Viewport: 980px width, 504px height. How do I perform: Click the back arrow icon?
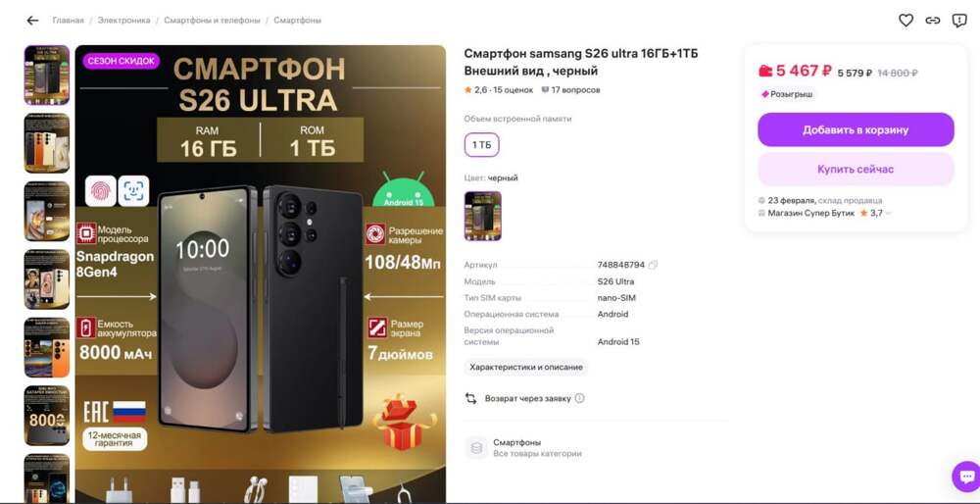point(32,21)
